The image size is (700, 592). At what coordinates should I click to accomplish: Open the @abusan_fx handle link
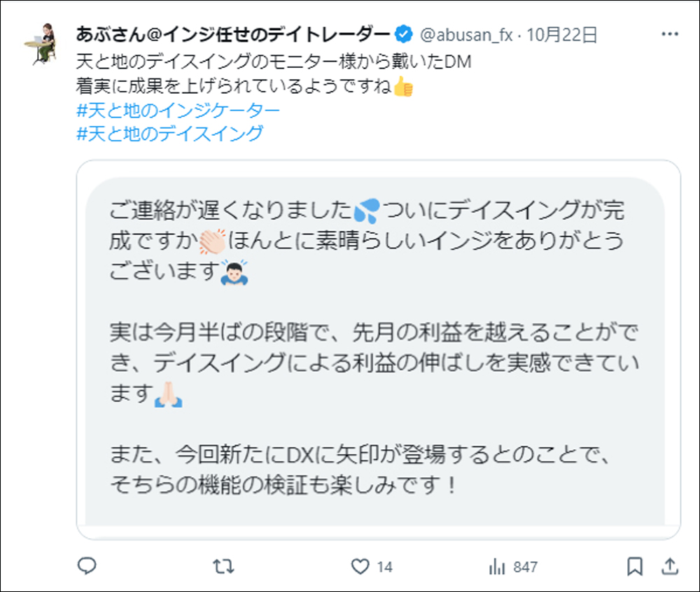(x=466, y=34)
